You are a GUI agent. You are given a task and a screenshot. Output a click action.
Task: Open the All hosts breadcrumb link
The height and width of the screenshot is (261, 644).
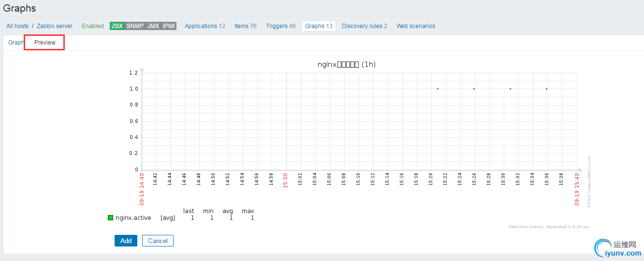(x=17, y=26)
